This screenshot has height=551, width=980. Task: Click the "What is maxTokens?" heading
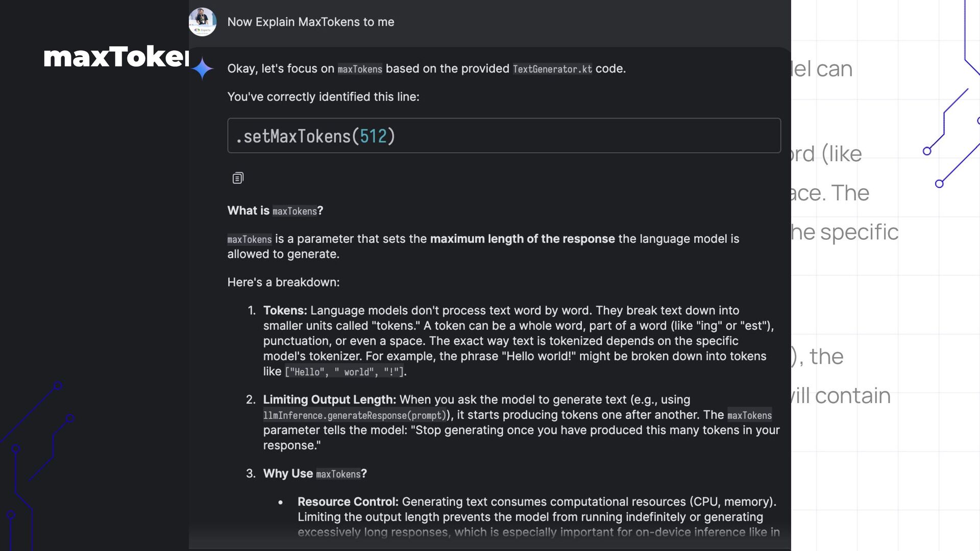coord(275,211)
